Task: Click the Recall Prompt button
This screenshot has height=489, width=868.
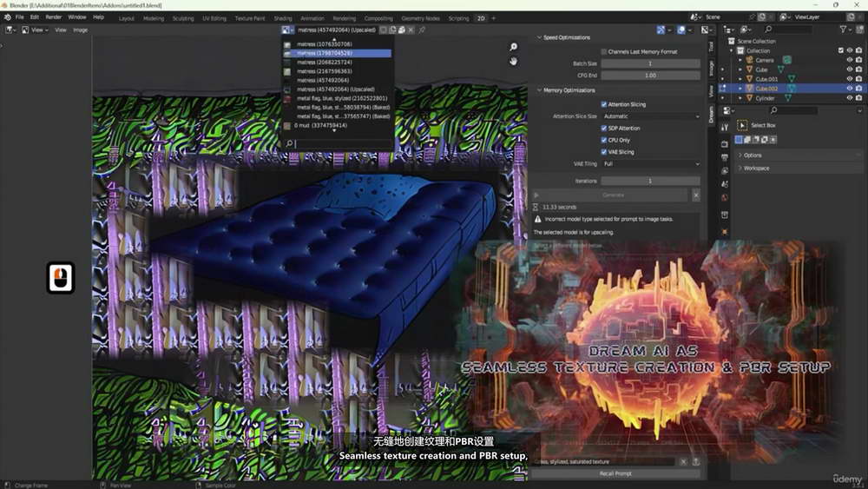Action: point(615,473)
